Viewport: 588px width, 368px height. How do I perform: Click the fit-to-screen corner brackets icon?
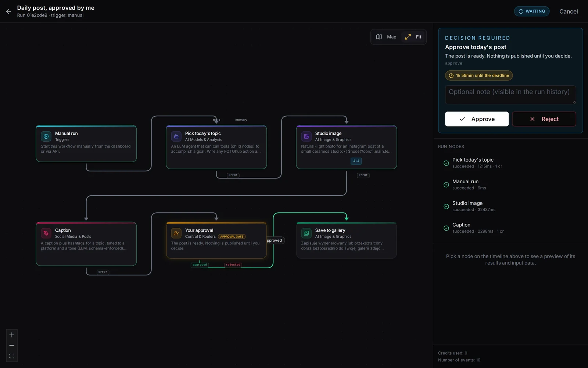(12, 356)
